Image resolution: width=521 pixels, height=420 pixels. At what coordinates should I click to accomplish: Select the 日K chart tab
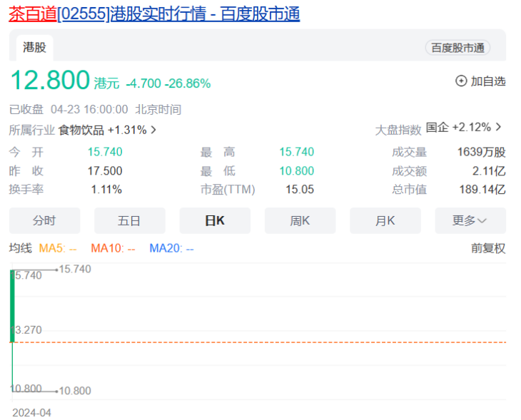point(215,221)
